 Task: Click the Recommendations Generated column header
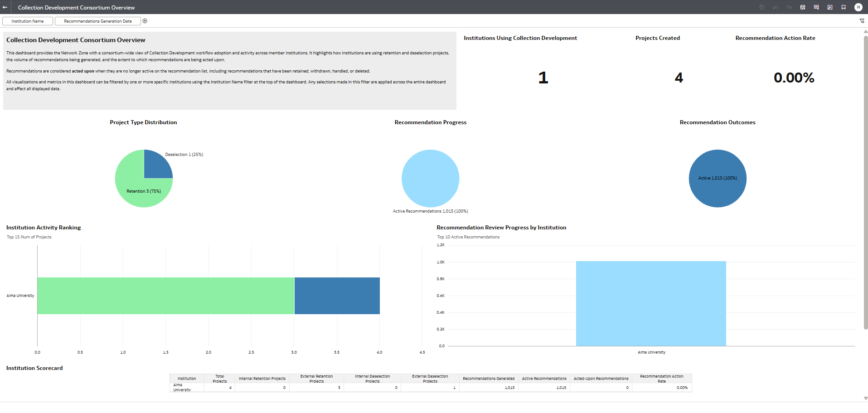pos(489,379)
